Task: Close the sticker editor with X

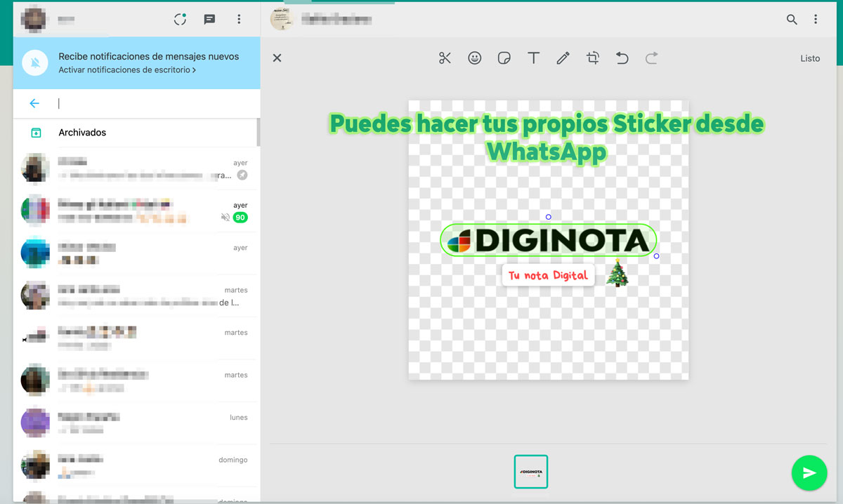Action: pyautogui.click(x=277, y=58)
